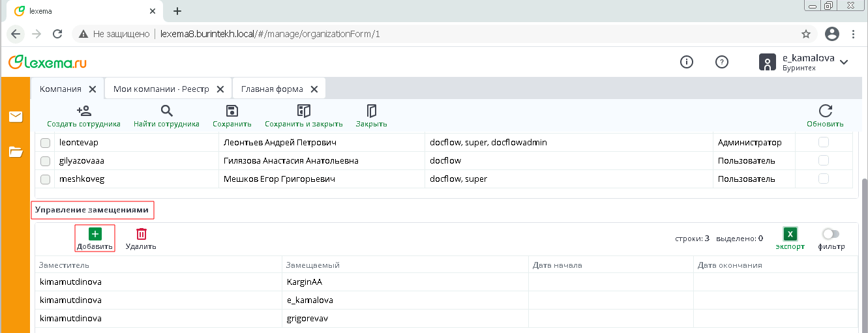Add a new substitution with Добавить
The height and width of the screenshot is (333, 868).
[95, 235]
